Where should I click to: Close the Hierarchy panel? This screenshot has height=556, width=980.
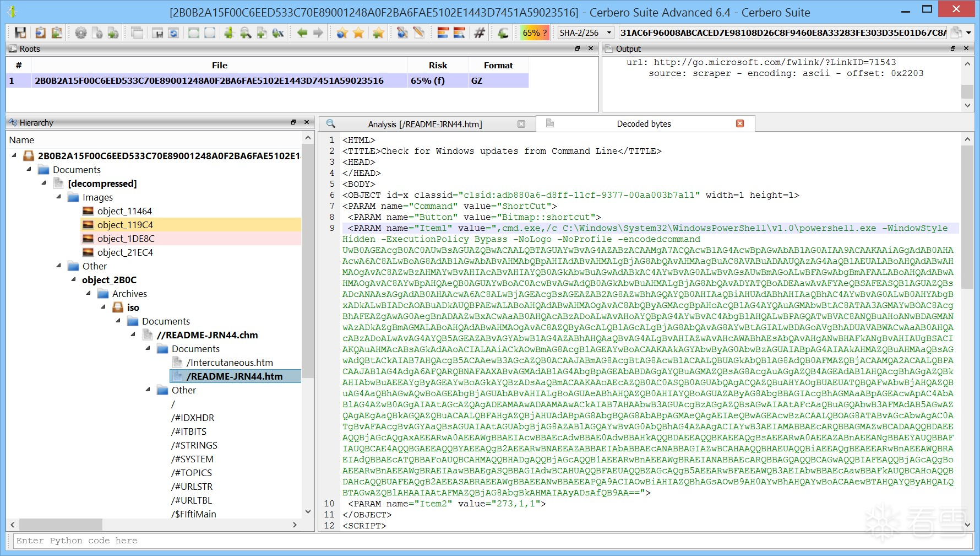pyautogui.click(x=307, y=122)
